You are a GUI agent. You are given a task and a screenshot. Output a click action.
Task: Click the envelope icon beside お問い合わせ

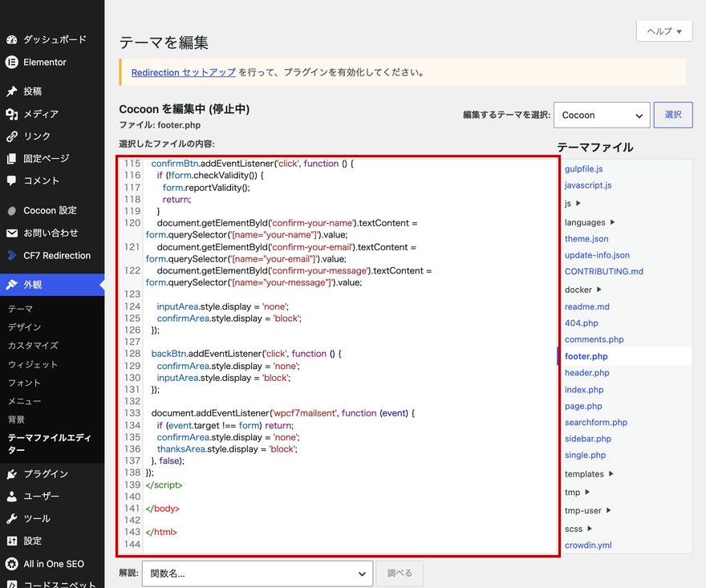click(12, 233)
